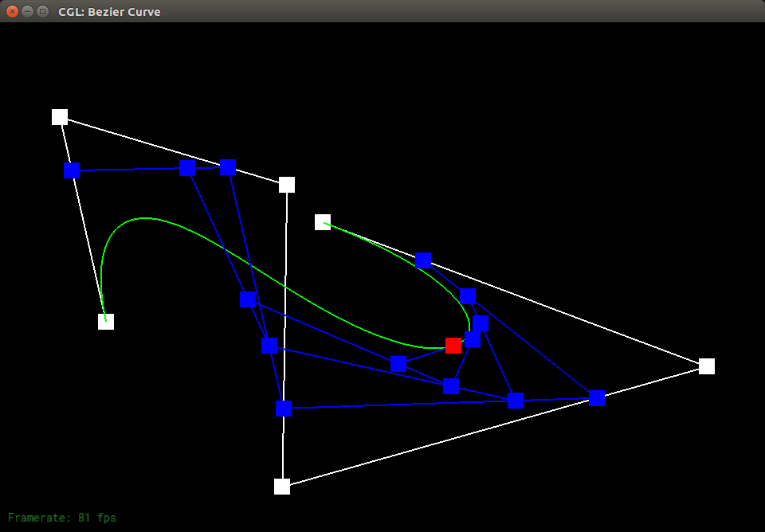This screenshot has width=765, height=532.
Task: Select the top-left white control point
Action: (60, 117)
